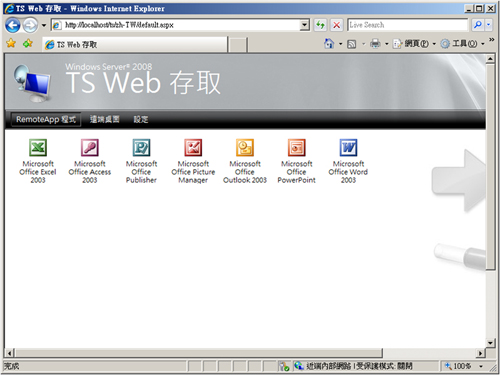The width and height of the screenshot is (500, 375).
Task: Expand the address bar history dropdown
Action: (304, 25)
